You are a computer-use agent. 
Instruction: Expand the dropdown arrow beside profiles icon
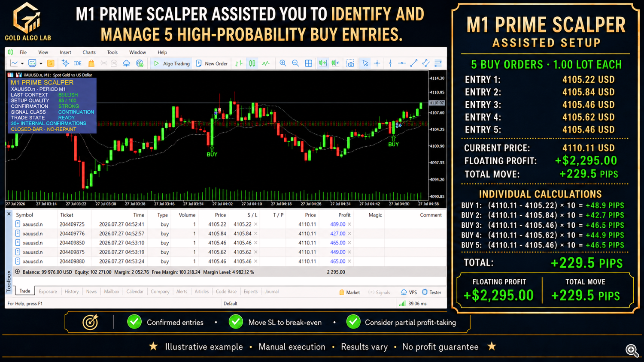pos(41,63)
